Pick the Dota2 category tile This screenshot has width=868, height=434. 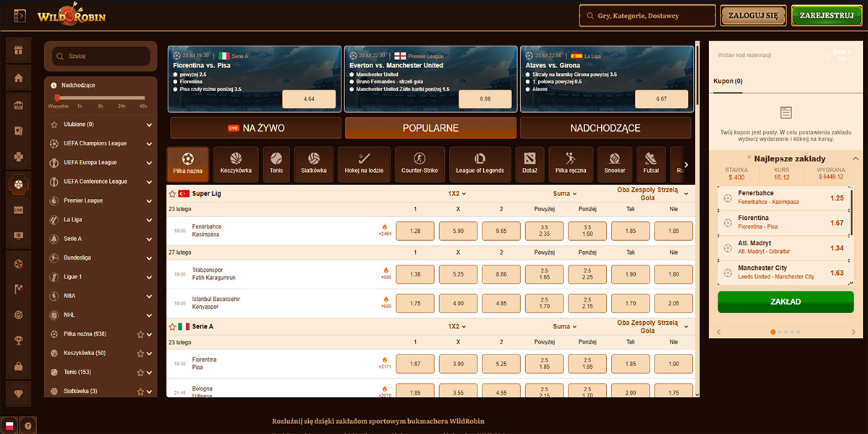530,164
